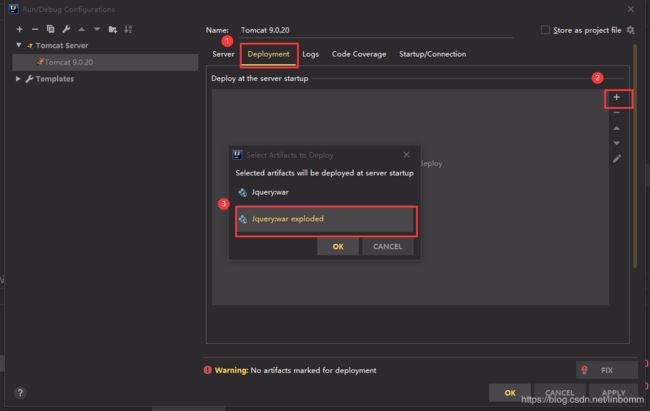
Task: Add artifact to deploy with plus button
Action: (617, 97)
